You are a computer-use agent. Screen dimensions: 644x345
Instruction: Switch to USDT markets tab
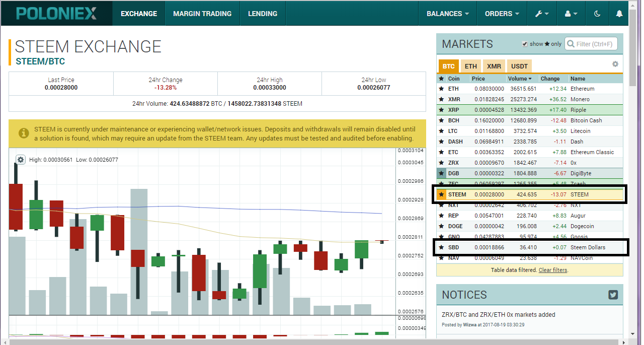tap(520, 66)
